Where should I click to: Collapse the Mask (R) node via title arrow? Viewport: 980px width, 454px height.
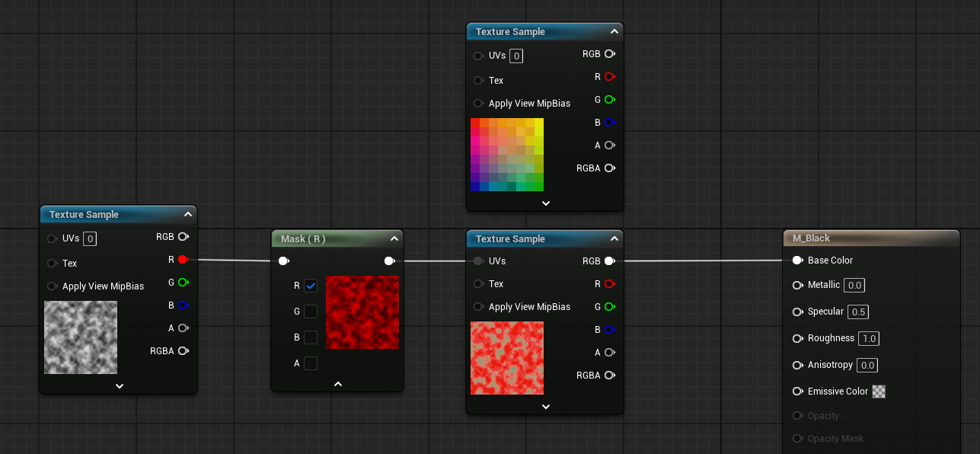point(394,238)
